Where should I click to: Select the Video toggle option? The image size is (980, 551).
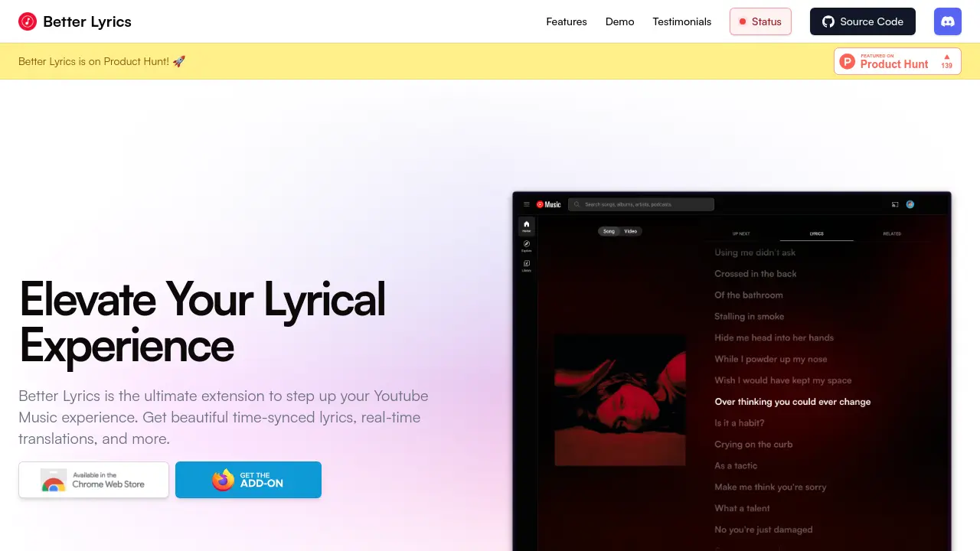631,231
